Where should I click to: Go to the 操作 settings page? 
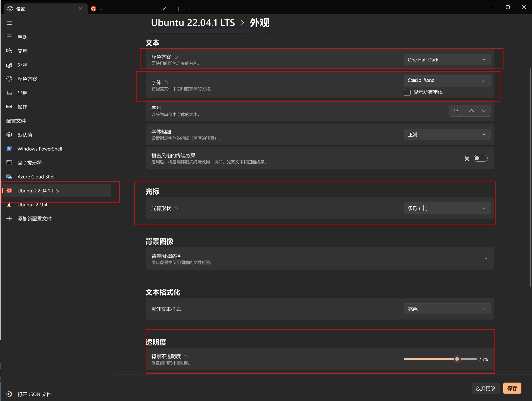click(56, 107)
